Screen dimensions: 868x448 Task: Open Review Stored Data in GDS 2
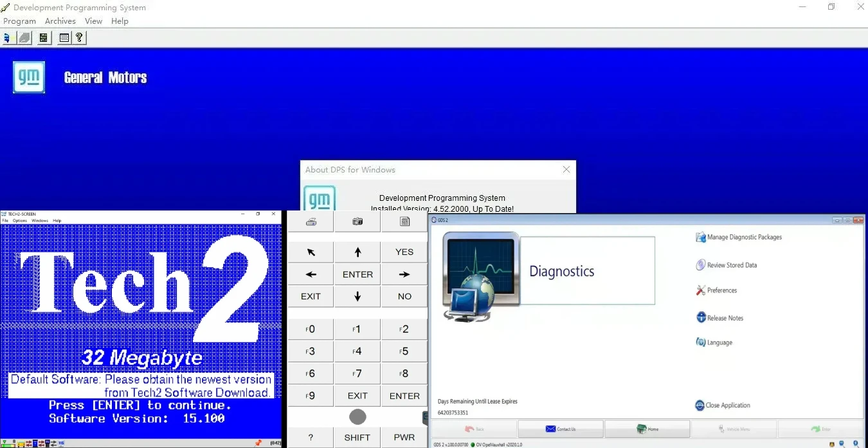point(727,265)
